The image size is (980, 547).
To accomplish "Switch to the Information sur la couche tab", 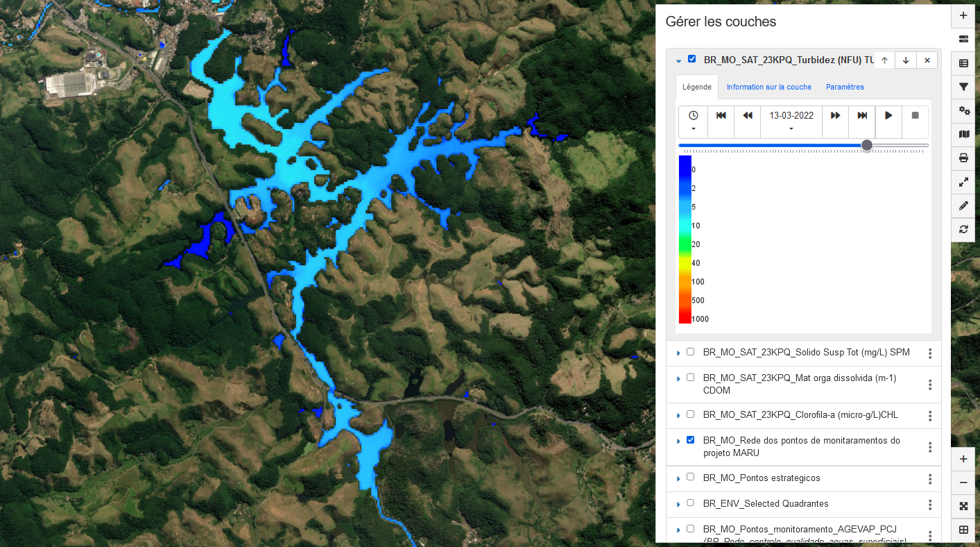I will pyautogui.click(x=768, y=87).
